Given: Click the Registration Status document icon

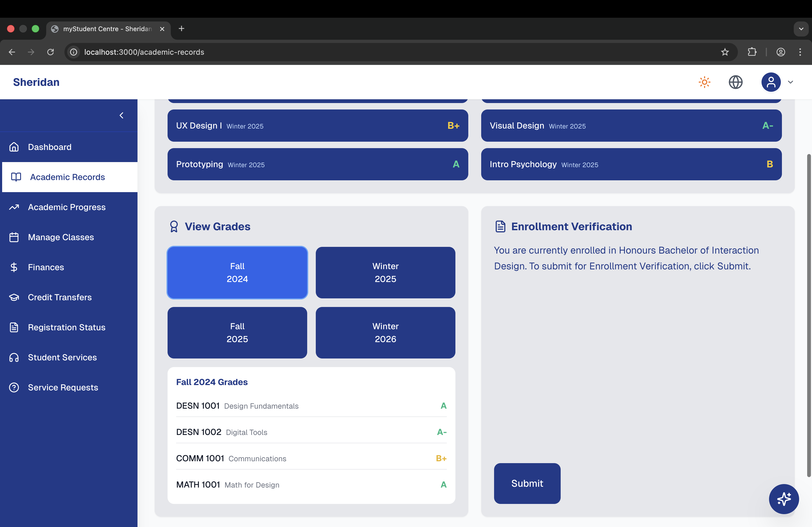Looking at the screenshot, I should pyautogui.click(x=14, y=327).
